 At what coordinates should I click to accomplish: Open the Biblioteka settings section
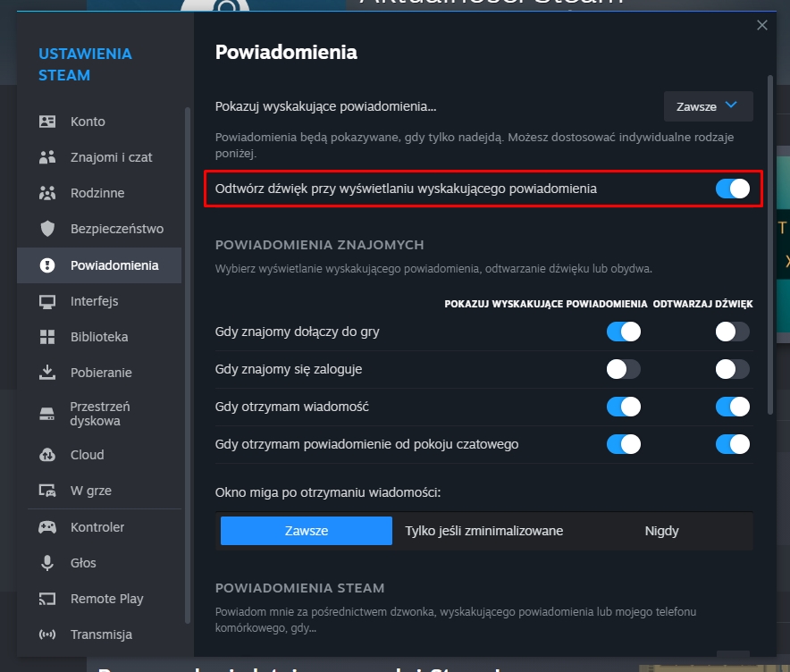(x=46, y=337)
